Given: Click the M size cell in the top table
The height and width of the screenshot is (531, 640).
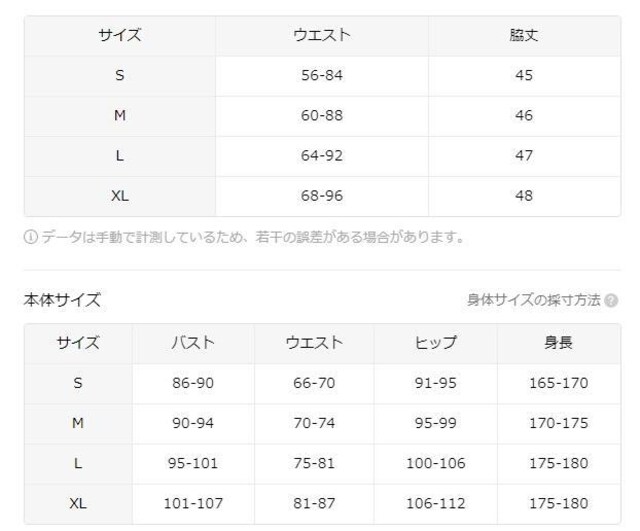Looking at the screenshot, I should click(120, 116).
